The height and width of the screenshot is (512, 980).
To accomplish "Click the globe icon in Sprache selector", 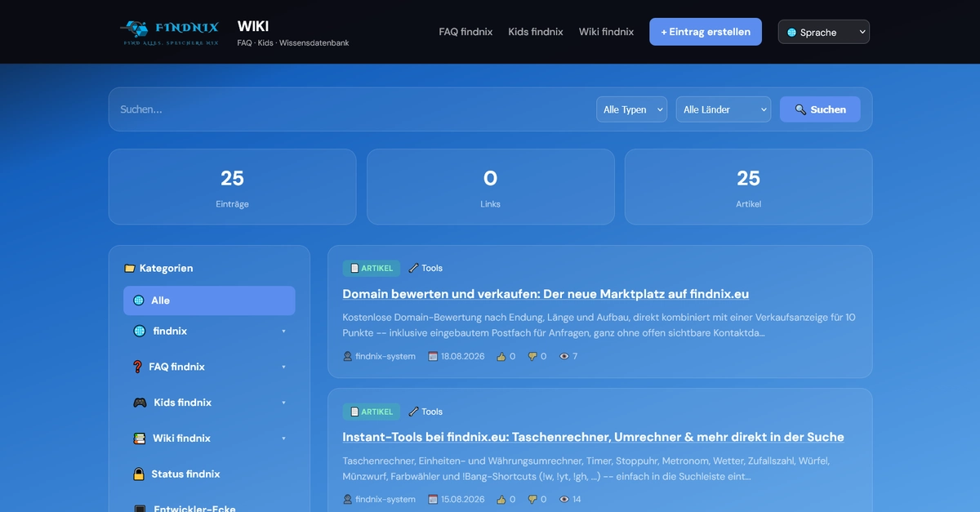I will click(x=791, y=33).
